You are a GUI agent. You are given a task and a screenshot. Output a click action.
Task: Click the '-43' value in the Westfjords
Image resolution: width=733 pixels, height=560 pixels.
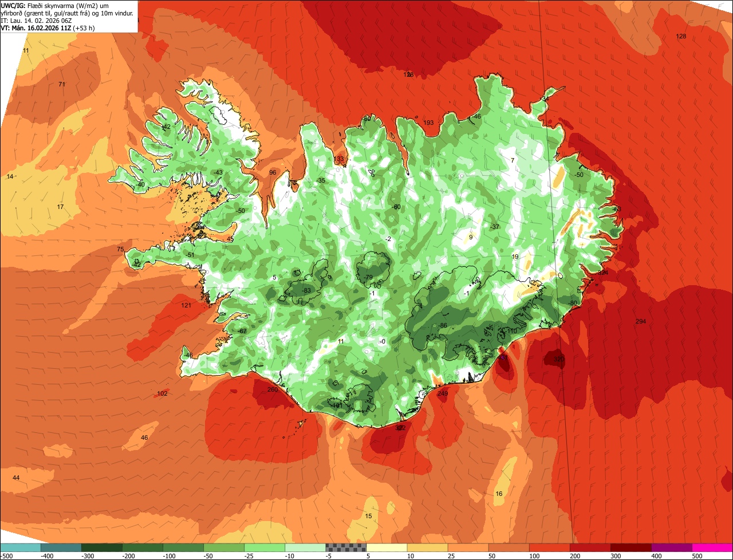coord(218,173)
